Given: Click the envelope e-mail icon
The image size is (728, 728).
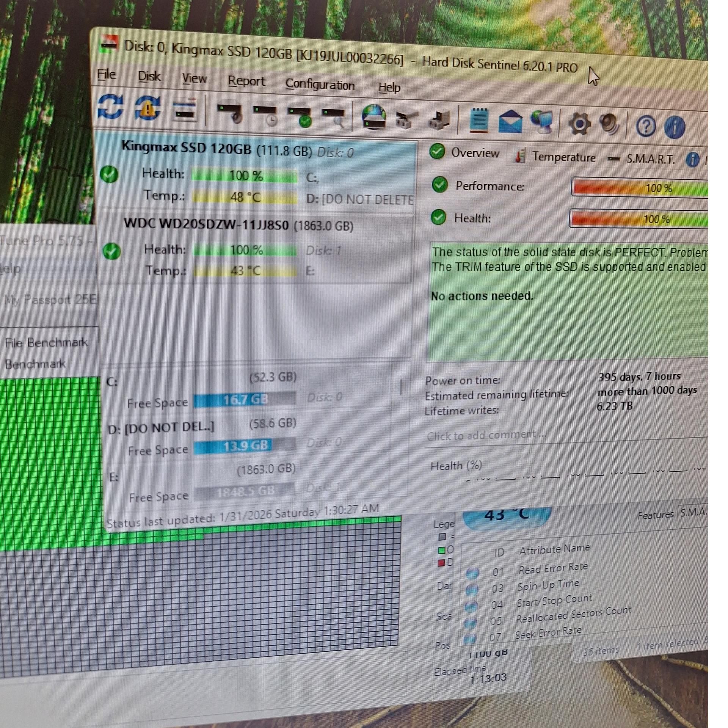Looking at the screenshot, I should [x=510, y=122].
